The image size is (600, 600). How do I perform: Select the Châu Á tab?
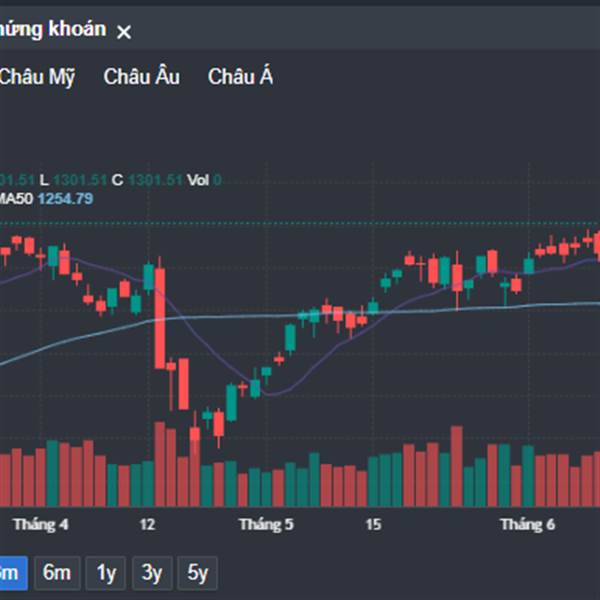point(240,77)
